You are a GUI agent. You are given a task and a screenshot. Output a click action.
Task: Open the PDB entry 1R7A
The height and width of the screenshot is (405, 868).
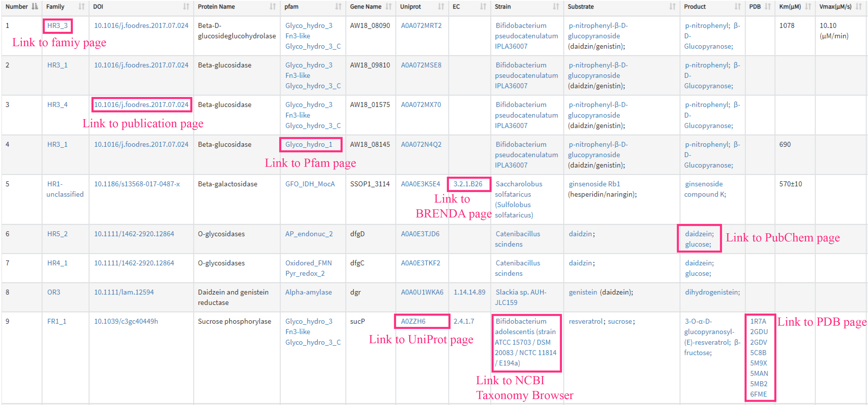point(758,321)
